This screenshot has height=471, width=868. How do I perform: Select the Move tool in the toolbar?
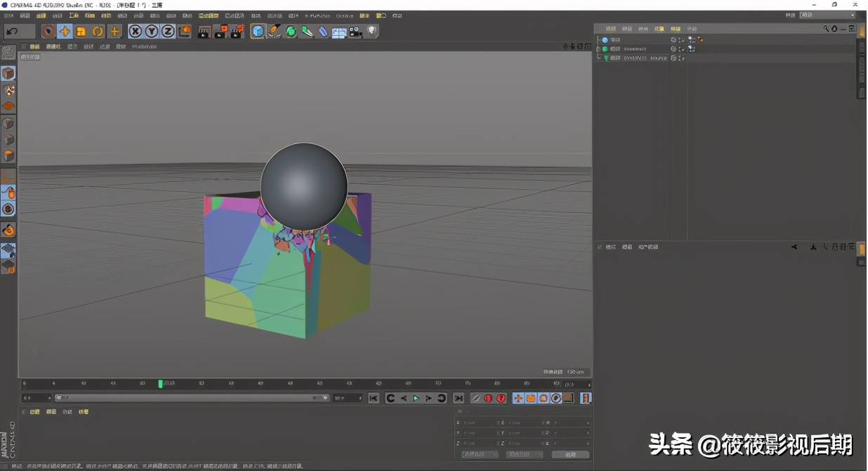pos(63,31)
